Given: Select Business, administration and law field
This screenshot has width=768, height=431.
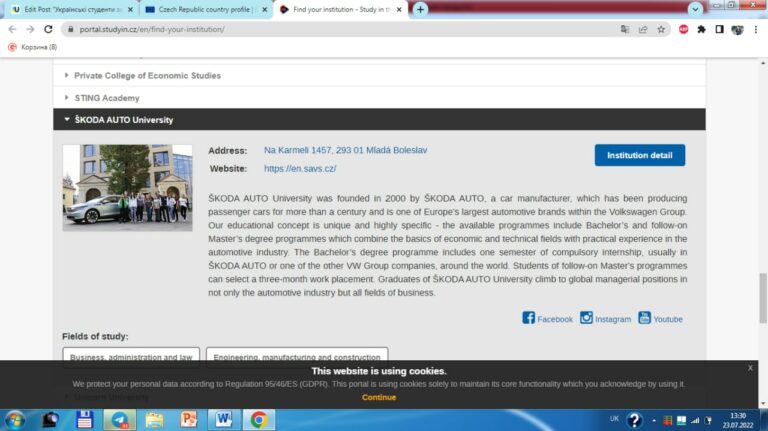Looking at the screenshot, I should coord(131,356).
